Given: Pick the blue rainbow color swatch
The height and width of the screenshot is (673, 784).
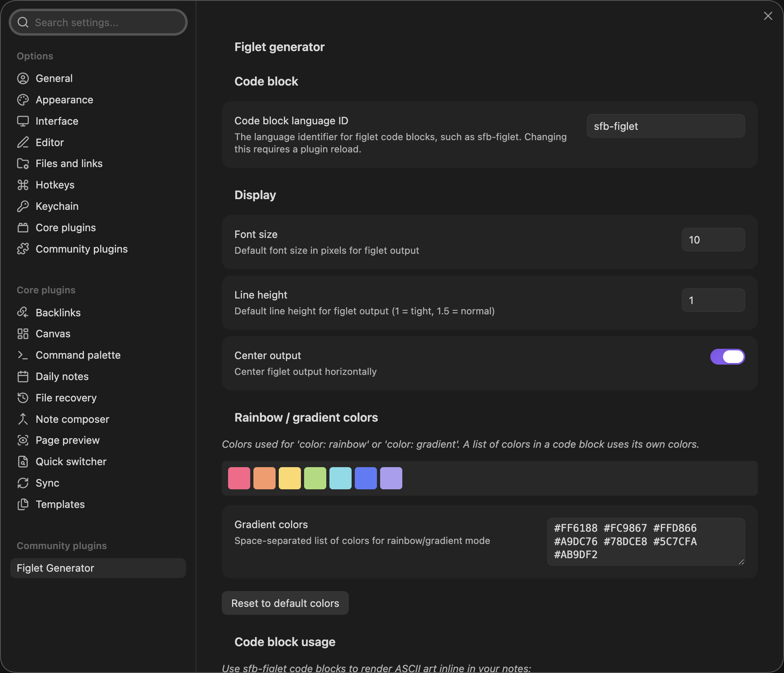Looking at the screenshot, I should (366, 478).
